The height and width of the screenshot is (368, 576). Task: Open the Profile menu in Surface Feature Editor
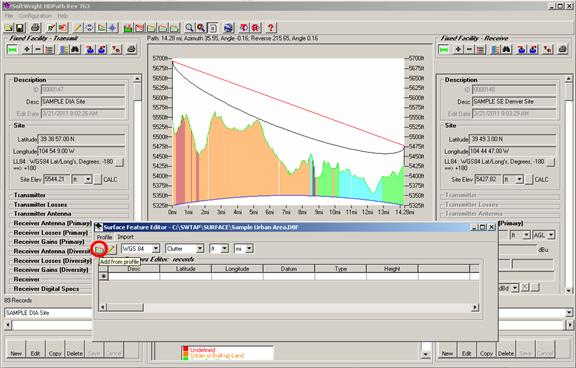tap(104, 237)
